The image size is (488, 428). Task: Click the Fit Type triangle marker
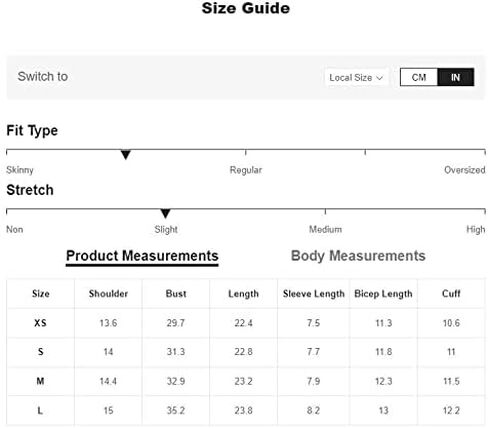coord(126,155)
